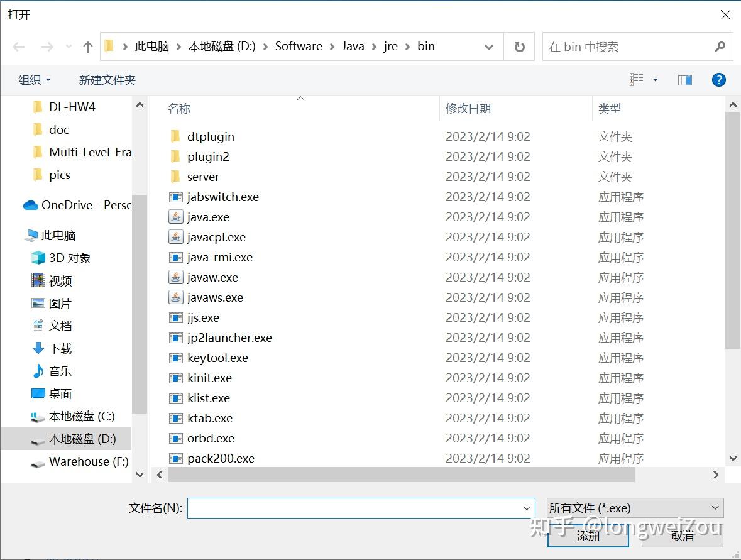Select the jabswitch.exe application icon

[176, 197]
